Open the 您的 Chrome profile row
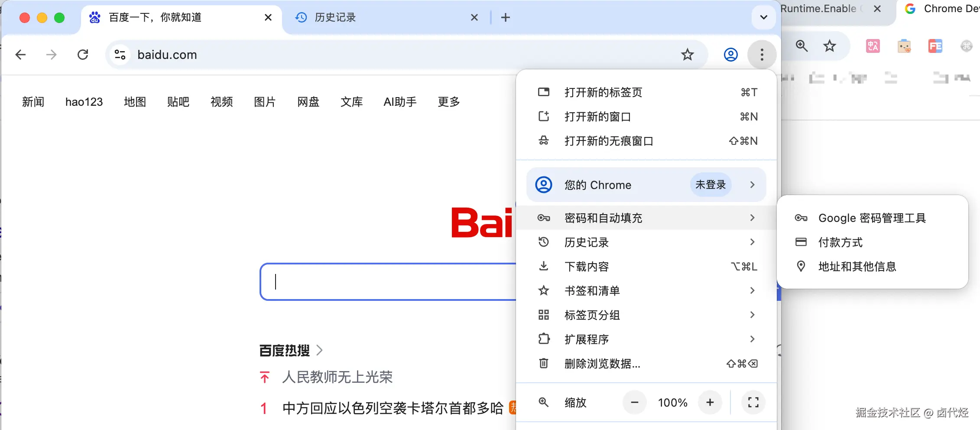 (646, 185)
